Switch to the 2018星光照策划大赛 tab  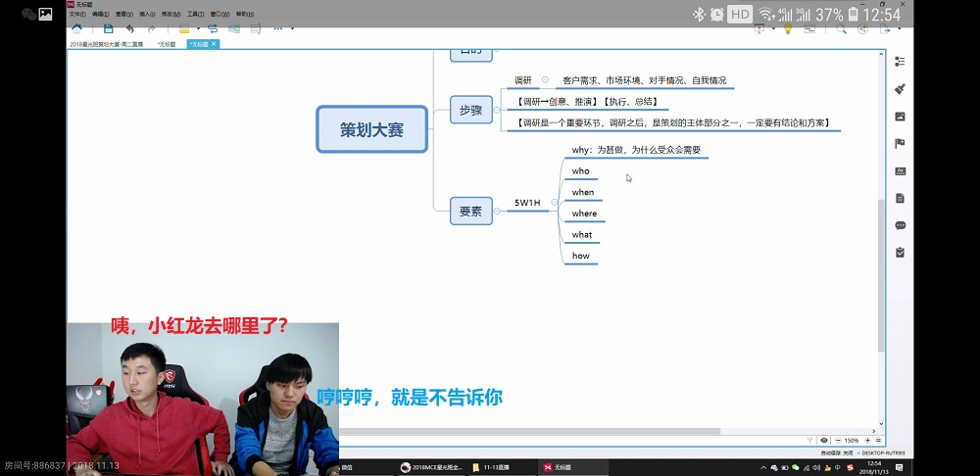[x=107, y=44]
